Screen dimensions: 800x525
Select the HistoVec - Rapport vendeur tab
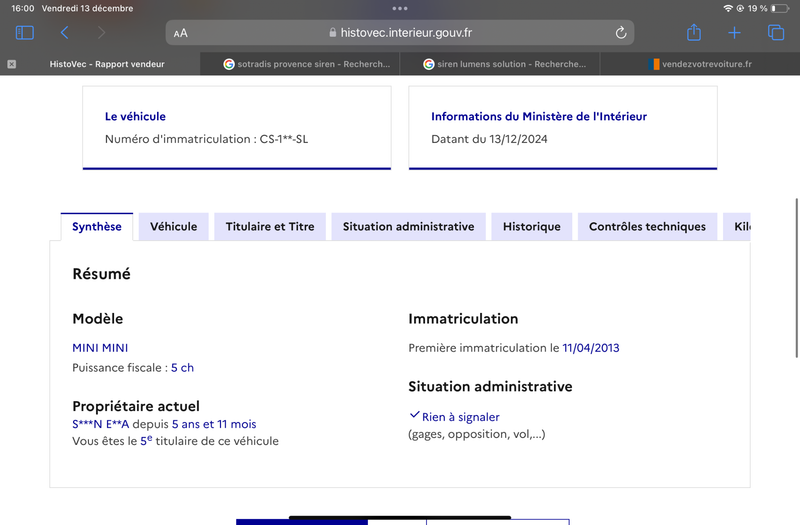pos(100,64)
